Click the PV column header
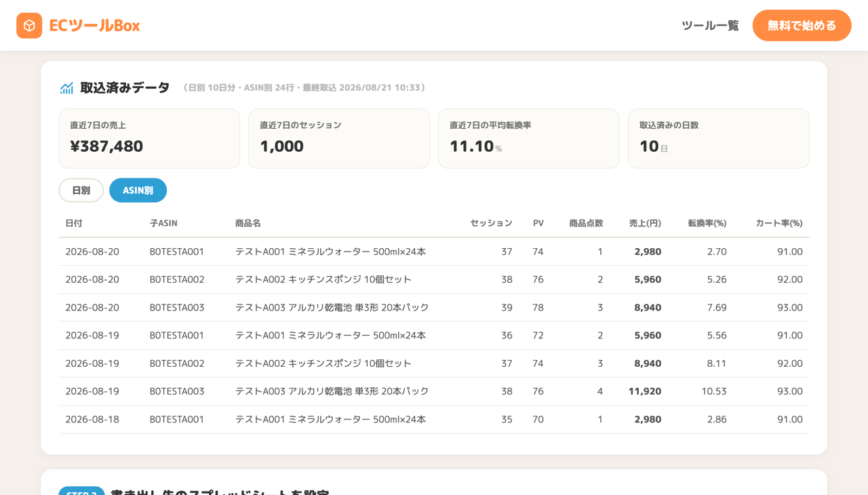 pyautogui.click(x=538, y=223)
